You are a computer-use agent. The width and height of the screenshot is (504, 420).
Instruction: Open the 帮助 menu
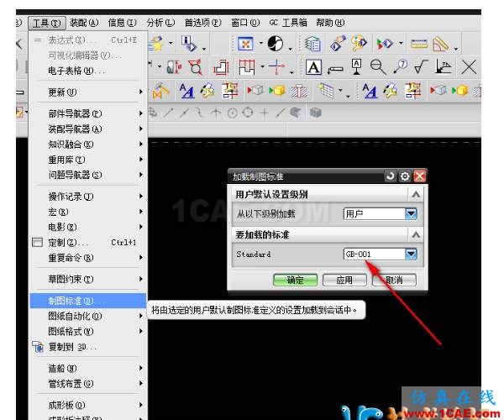tap(330, 23)
